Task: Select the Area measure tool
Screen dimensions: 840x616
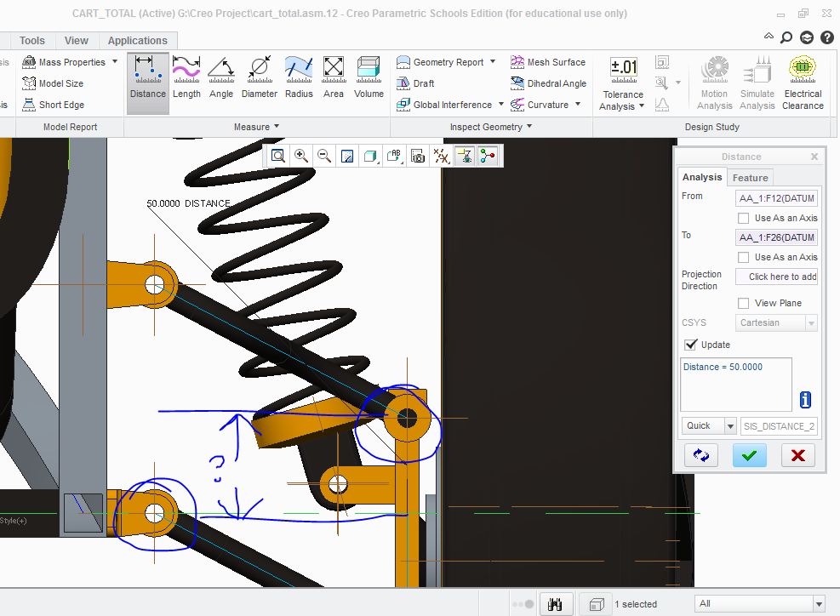Action: pyautogui.click(x=334, y=78)
